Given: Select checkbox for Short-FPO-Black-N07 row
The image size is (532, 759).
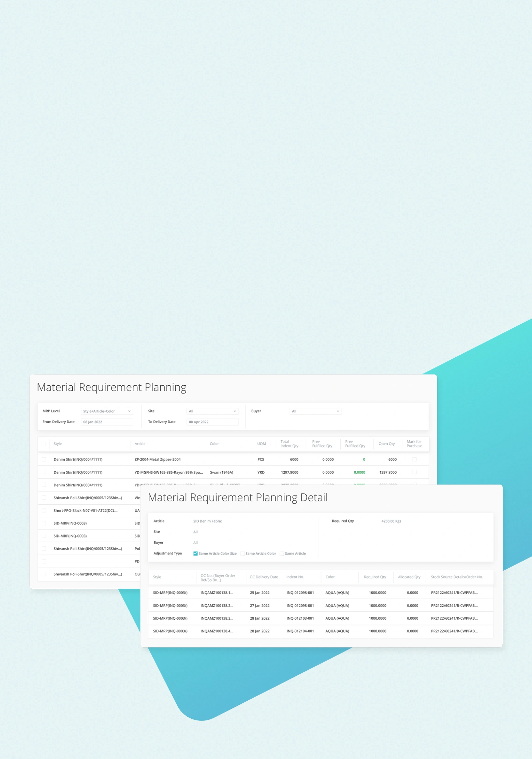Looking at the screenshot, I should [44, 511].
